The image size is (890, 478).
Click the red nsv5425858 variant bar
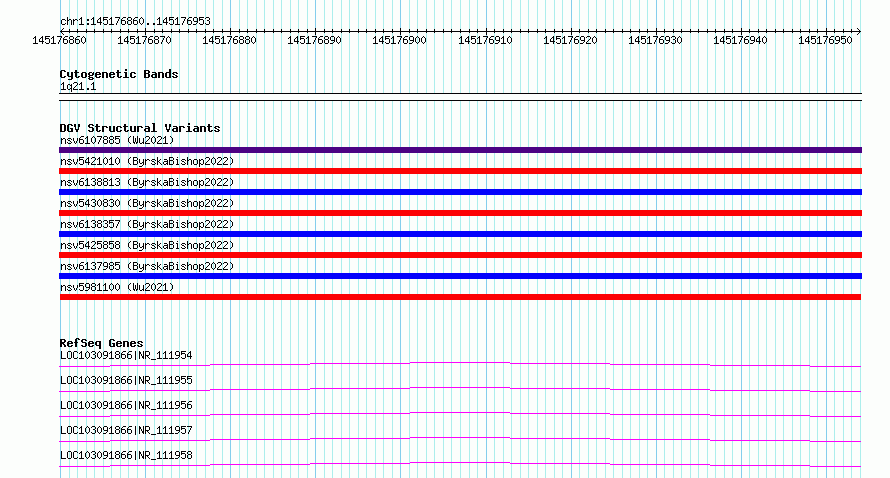pos(460,255)
